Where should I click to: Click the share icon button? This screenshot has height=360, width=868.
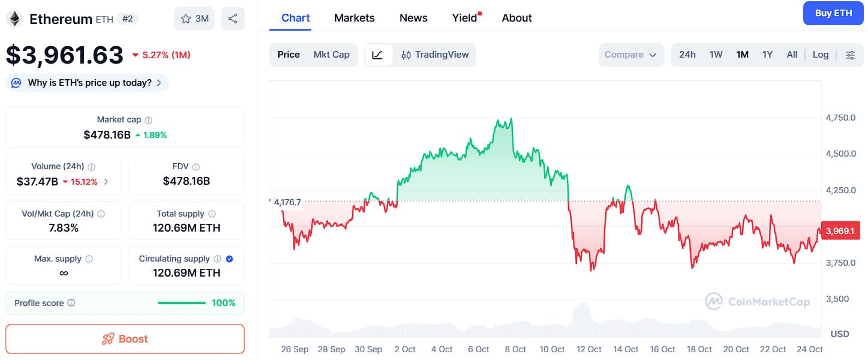pyautogui.click(x=232, y=19)
